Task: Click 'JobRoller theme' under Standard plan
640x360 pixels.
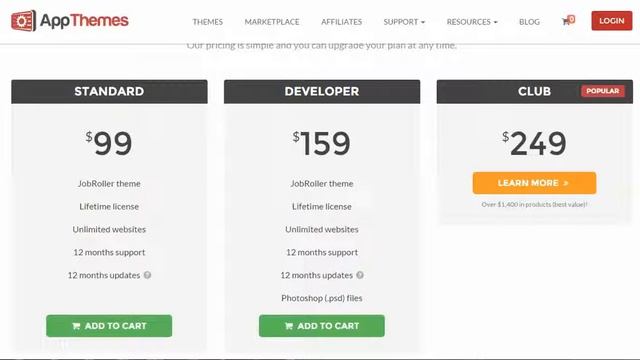Action: pos(109,184)
